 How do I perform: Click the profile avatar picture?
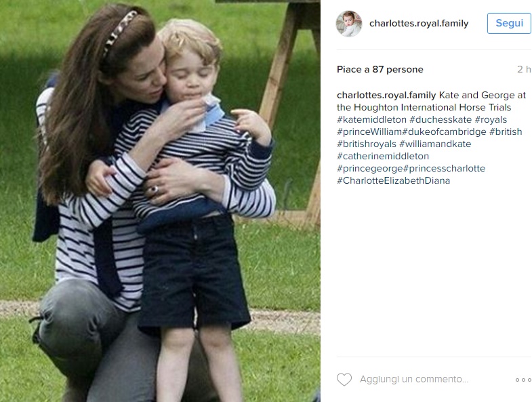click(x=349, y=24)
